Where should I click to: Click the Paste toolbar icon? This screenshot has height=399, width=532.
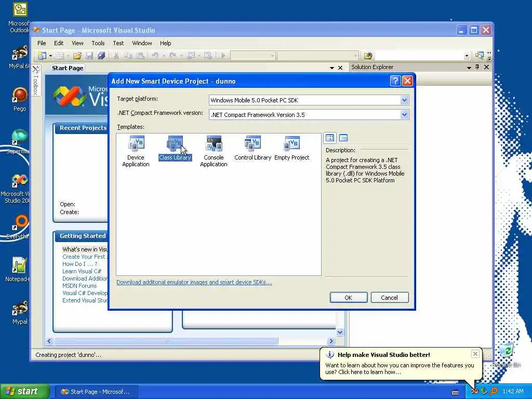pyautogui.click(x=140, y=56)
